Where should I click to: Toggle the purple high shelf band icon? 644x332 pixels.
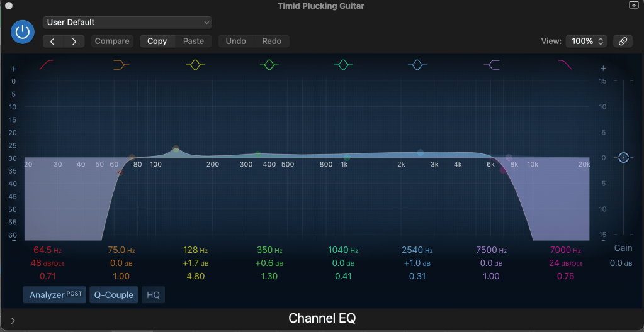(x=491, y=65)
